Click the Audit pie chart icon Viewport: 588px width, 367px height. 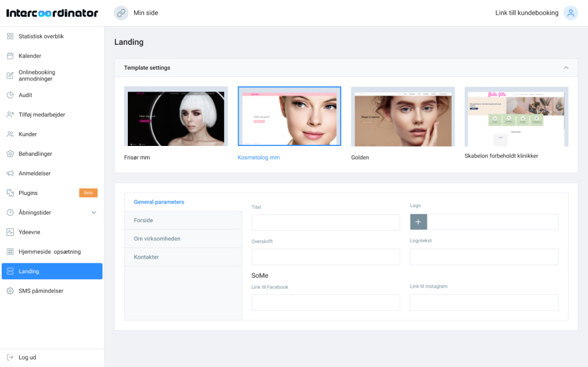coord(10,95)
